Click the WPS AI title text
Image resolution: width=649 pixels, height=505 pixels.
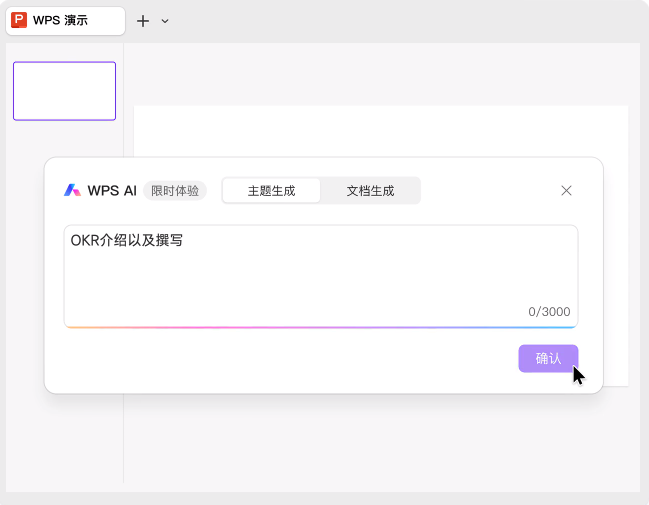[x=112, y=191]
